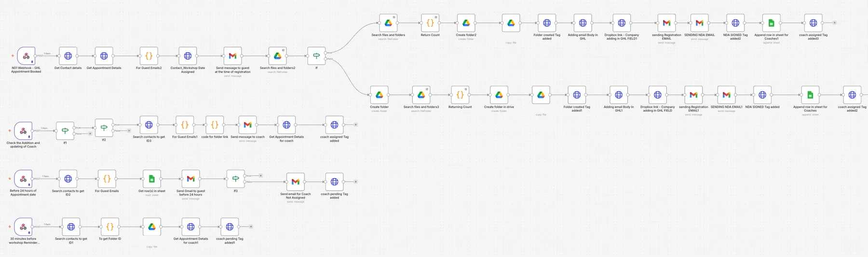Screen dimensions: 868x257
Task: Open the N01 Webhook - GHL Appointment Booked node
Action: tap(26, 56)
